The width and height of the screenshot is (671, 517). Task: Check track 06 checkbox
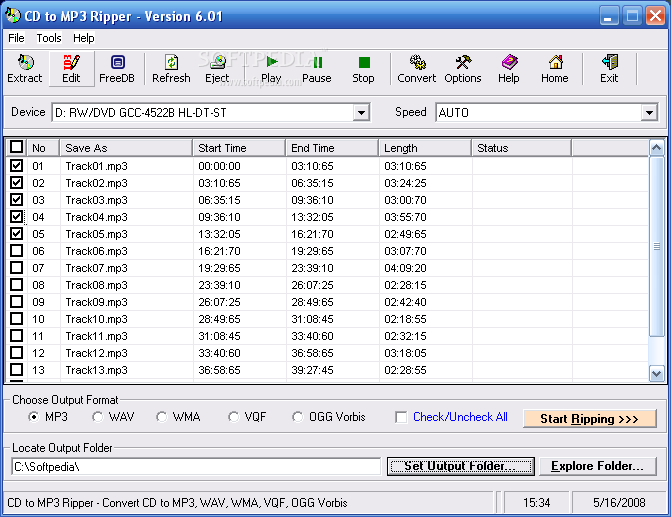tap(16, 251)
